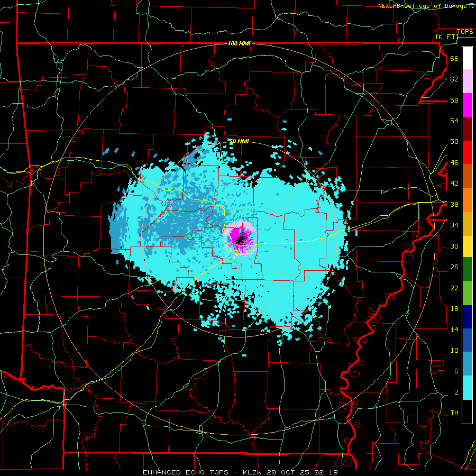This screenshot has width=476, height=476.
Task: Click the legend value "30"
Action: point(454,246)
